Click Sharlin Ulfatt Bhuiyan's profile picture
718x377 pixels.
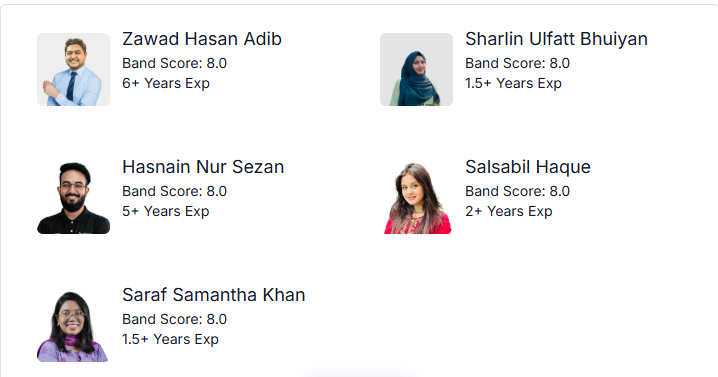pyautogui.click(x=416, y=69)
